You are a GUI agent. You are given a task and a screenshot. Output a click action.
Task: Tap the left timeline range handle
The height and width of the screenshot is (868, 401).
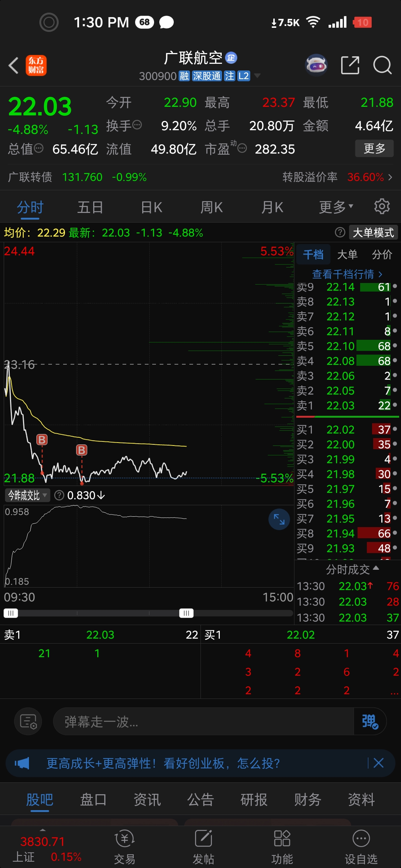pyautogui.click(x=11, y=613)
